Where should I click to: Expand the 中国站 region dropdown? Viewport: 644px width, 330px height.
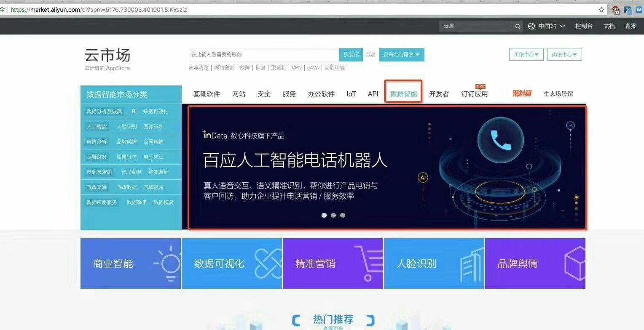coord(551,26)
